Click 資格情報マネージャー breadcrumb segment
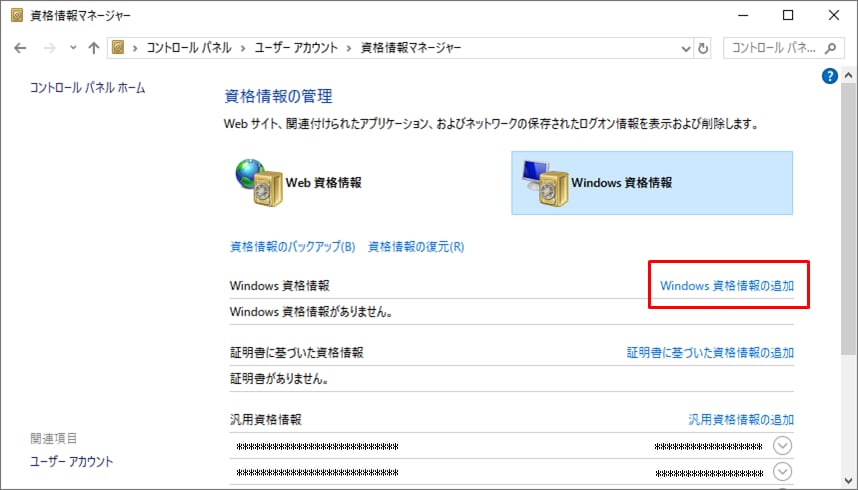Screen dimensions: 858x490 click(x=411, y=48)
